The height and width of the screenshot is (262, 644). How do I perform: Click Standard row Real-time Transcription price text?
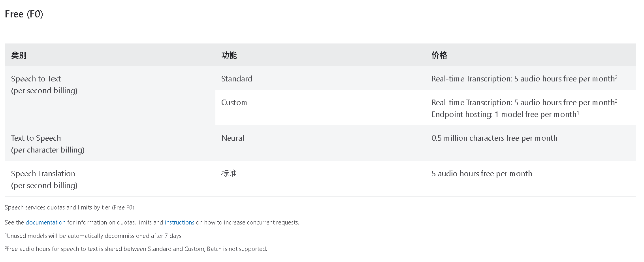[x=524, y=79]
